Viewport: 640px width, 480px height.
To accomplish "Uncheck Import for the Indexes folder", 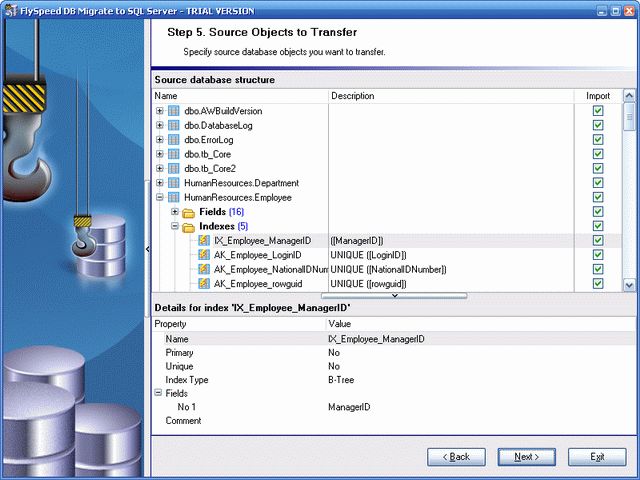I will point(598,226).
